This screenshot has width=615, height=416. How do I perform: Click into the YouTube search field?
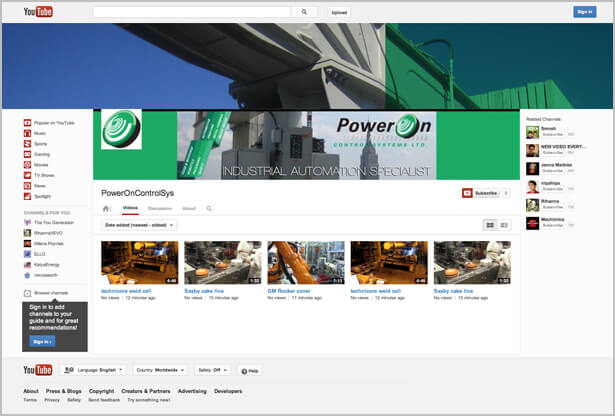click(x=193, y=12)
